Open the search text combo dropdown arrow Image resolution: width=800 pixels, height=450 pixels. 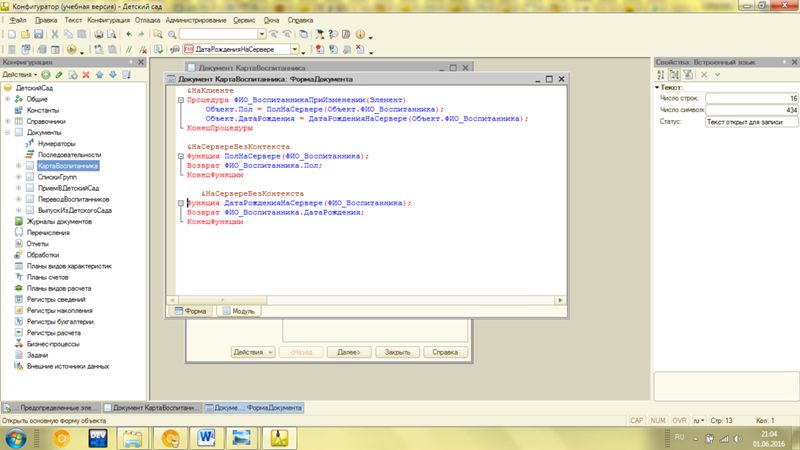[262, 34]
